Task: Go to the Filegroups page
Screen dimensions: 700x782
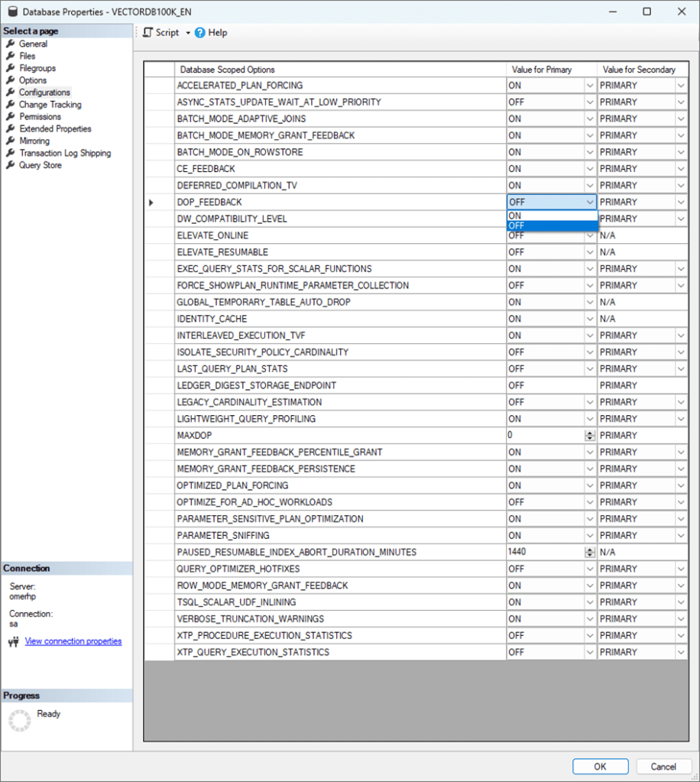Action: click(37, 68)
